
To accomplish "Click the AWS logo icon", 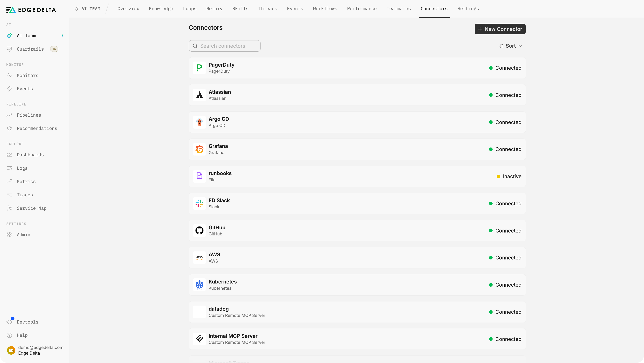I will tap(199, 258).
